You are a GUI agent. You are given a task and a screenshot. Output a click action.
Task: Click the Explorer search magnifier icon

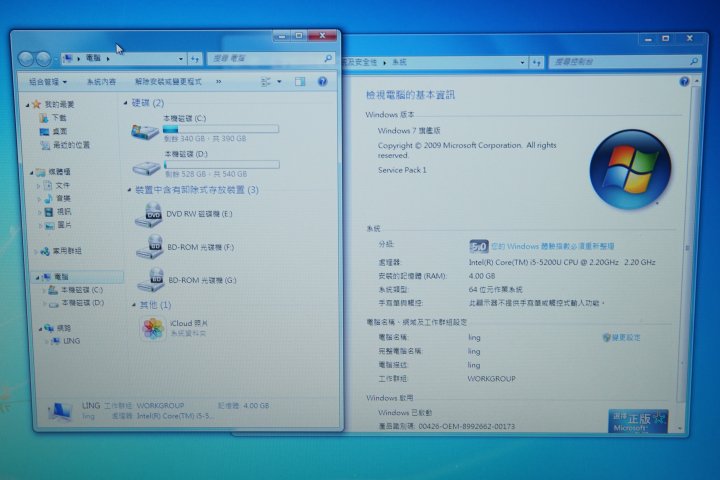click(x=328, y=58)
